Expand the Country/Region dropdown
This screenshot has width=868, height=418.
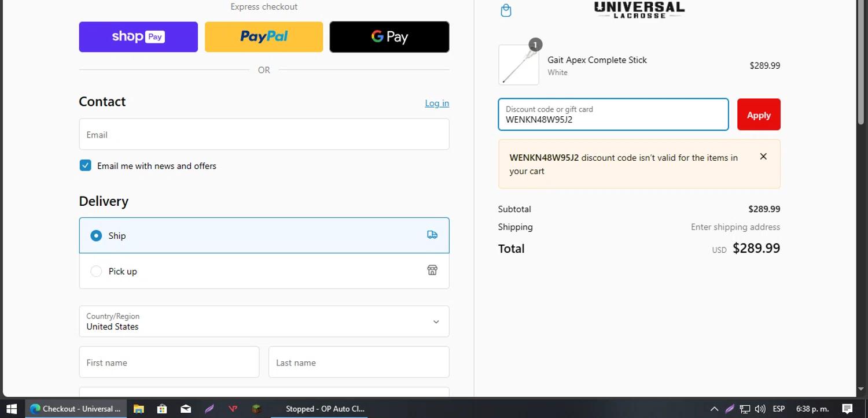[264, 321]
